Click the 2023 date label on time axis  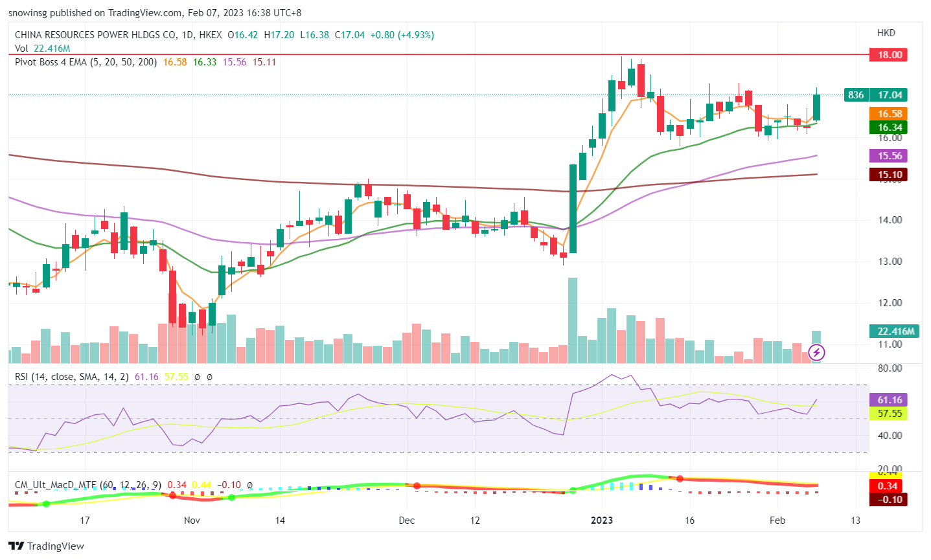[601, 521]
